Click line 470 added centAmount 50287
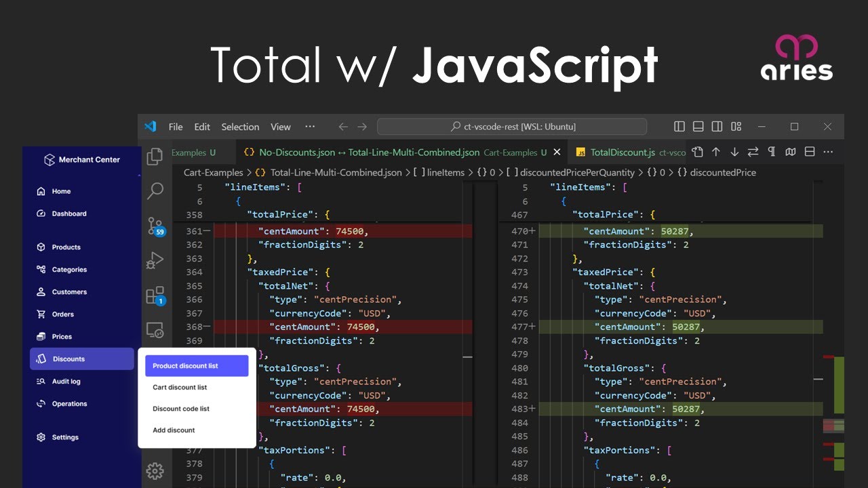 point(681,231)
